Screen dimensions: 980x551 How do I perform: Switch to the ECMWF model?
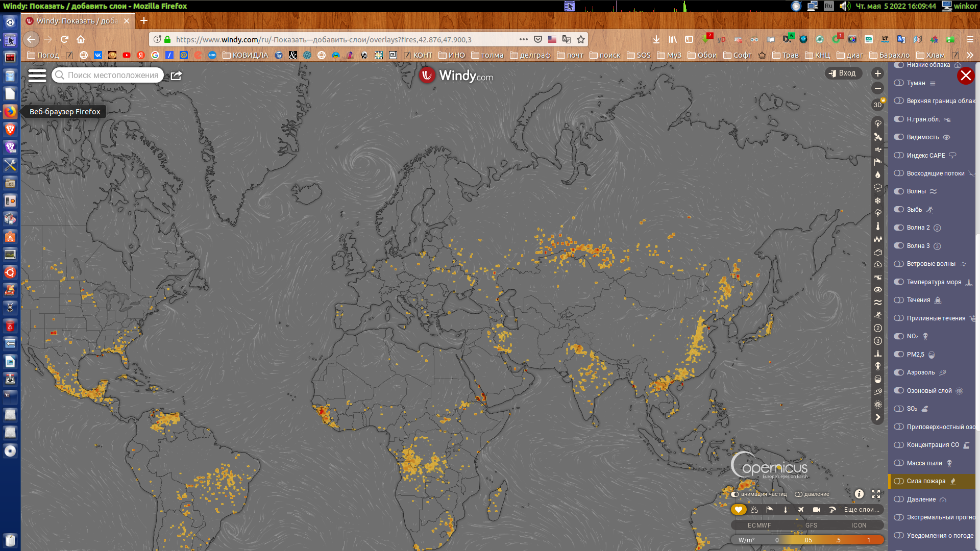(759, 525)
